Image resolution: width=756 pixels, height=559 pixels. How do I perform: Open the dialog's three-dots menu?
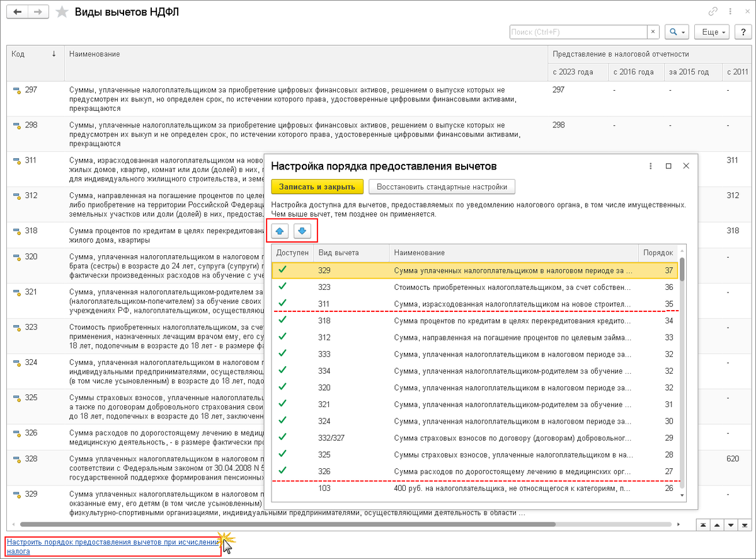(x=651, y=166)
